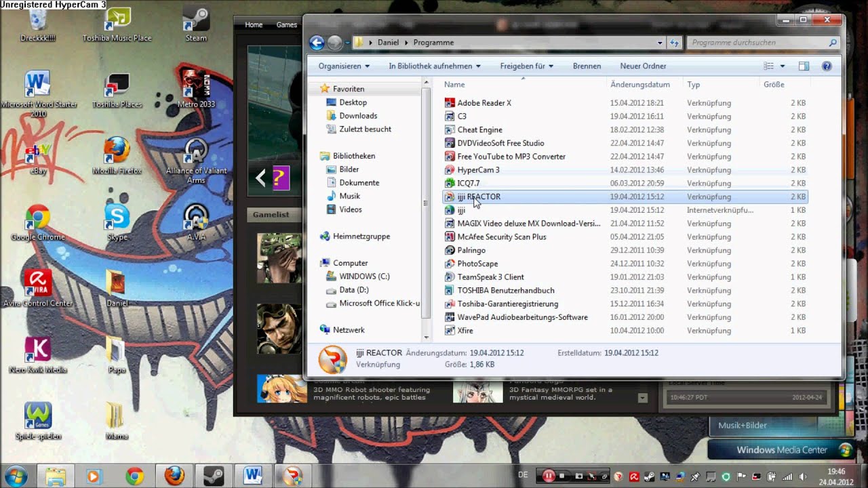Viewport: 868px width, 488px height.
Task: Open volume control in system tray
Action: pyautogui.click(x=803, y=476)
